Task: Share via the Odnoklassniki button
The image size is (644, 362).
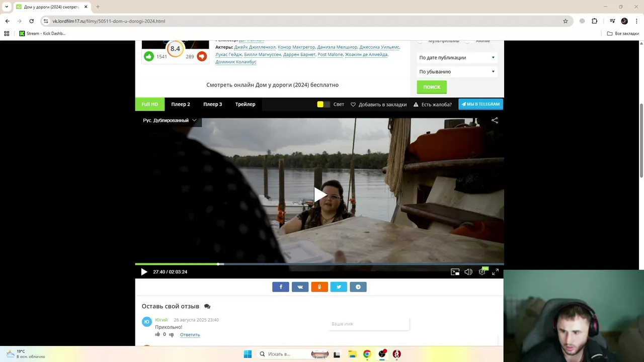Action: pyautogui.click(x=319, y=287)
